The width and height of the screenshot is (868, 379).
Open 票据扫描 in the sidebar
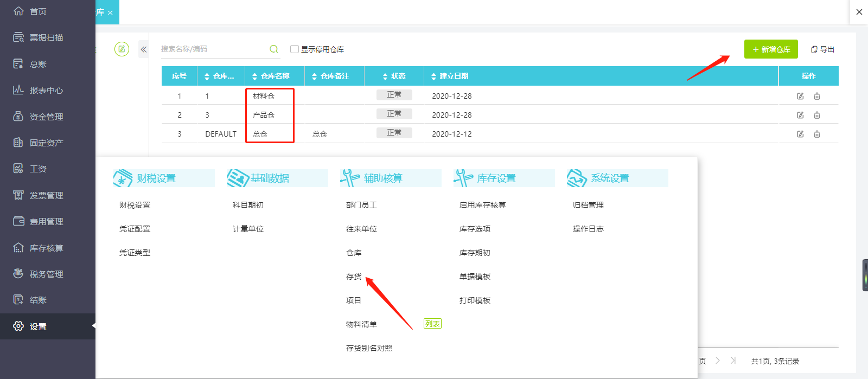pos(46,38)
